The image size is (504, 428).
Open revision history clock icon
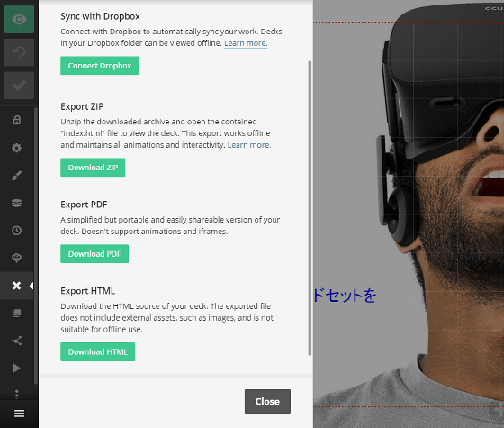(17, 231)
